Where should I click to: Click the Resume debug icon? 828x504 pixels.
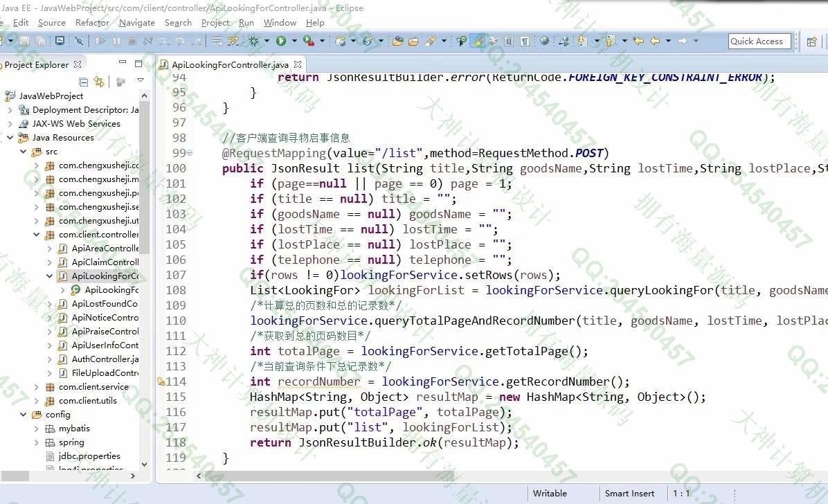[100, 42]
